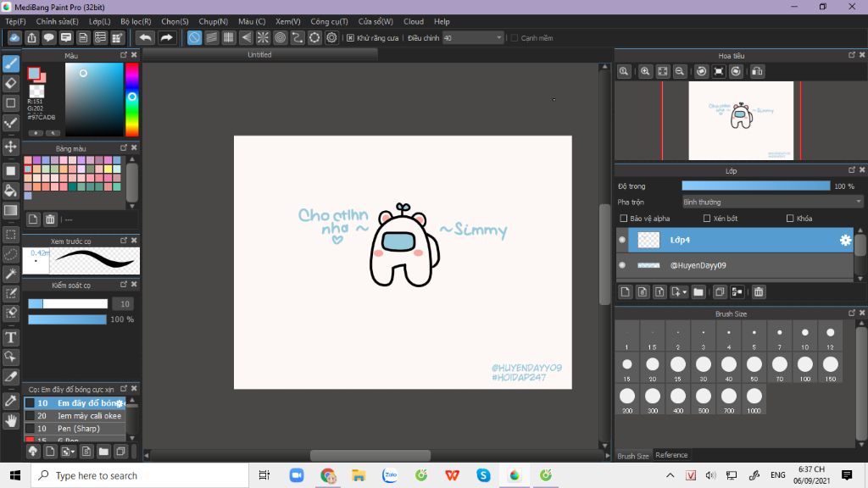Select the Bucket fill tool
Screen dimensions: 868x488
[x=10, y=191]
